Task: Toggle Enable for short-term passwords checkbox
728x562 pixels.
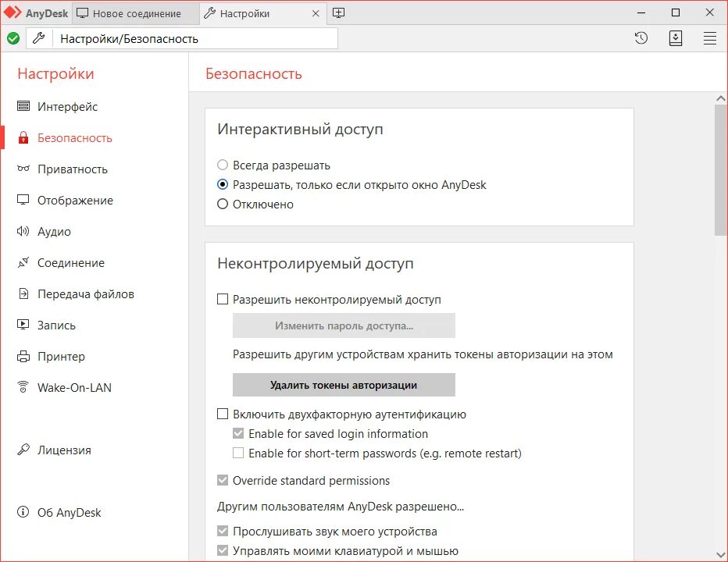Action: click(x=238, y=453)
